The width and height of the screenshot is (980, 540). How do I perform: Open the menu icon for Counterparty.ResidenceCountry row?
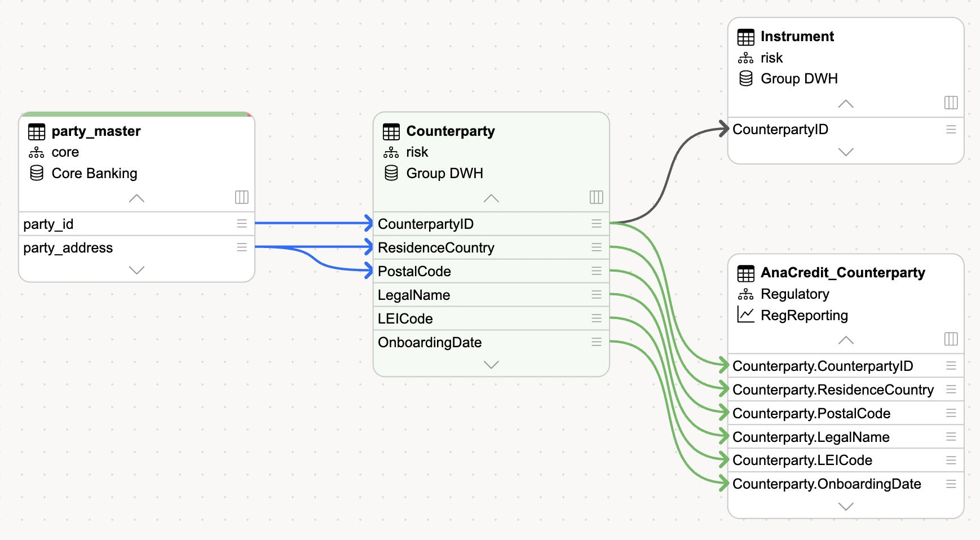tap(951, 389)
